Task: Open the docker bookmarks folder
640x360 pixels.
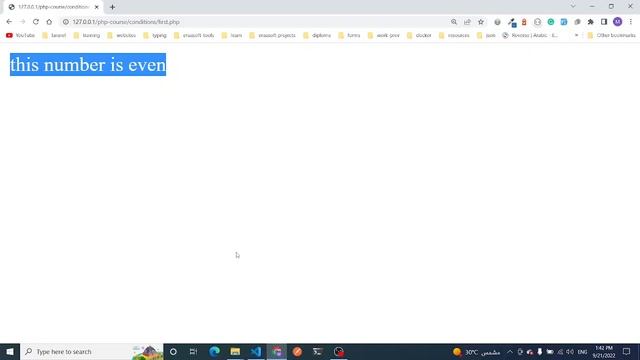Action: point(419,36)
